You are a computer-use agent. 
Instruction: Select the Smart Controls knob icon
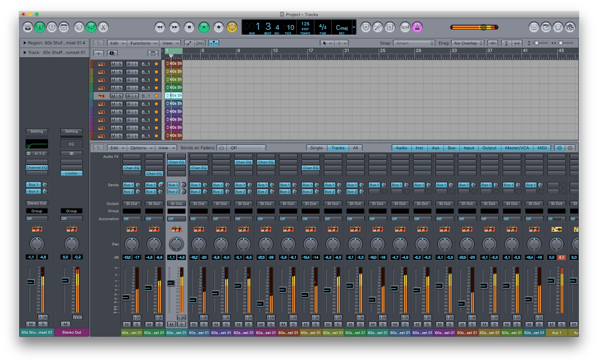78,27
